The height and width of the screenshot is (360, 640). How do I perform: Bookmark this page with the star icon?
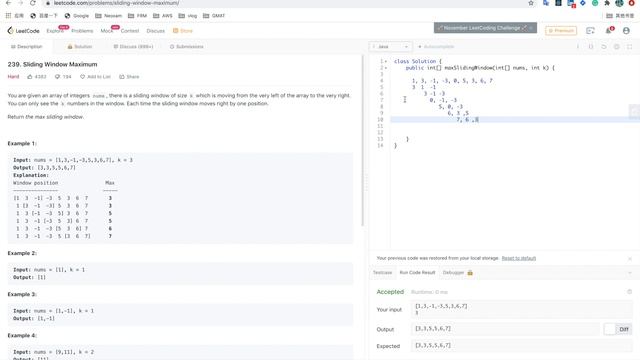[x=531, y=3]
